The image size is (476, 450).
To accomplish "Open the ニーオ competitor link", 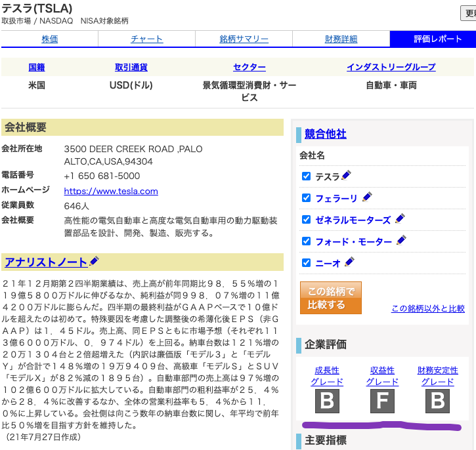I will 328,263.
